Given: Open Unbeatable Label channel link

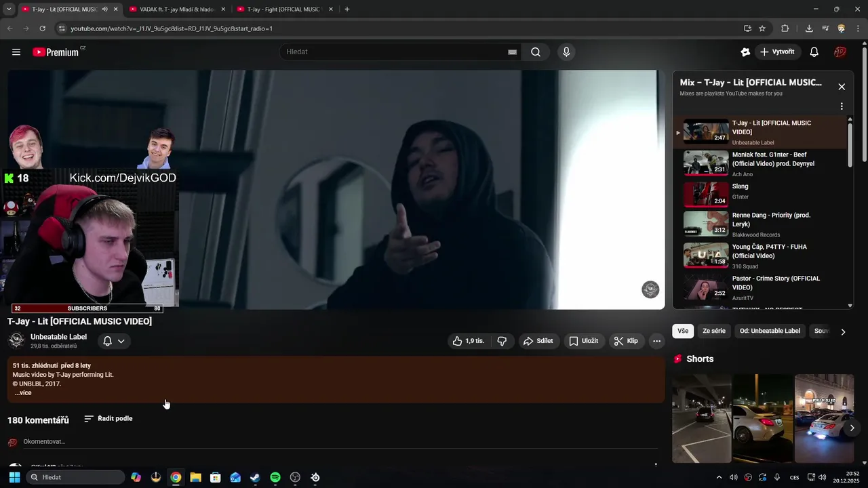Looking at the screenshot, I should [x=58, y=337].
